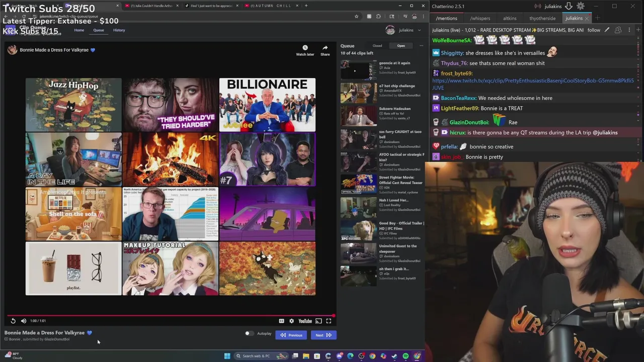Click the BILLIONAIRE suggested video thumbnail

(x=267, y=105)
